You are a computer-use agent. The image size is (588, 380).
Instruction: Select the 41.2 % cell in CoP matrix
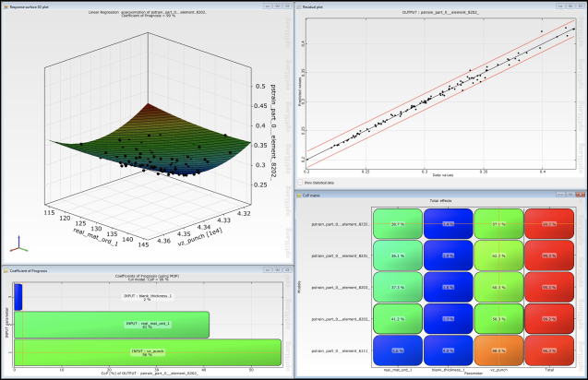tap(398, 319)
